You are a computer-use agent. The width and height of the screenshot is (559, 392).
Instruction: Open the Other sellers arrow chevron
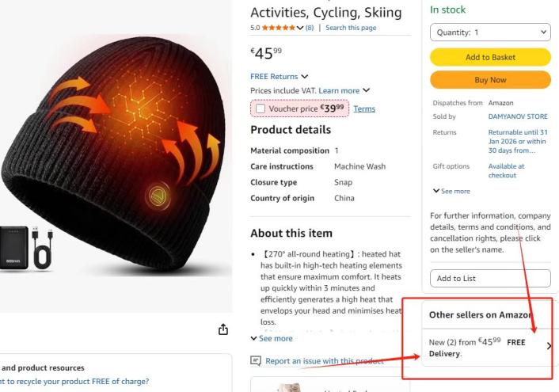tap(549, 346)
